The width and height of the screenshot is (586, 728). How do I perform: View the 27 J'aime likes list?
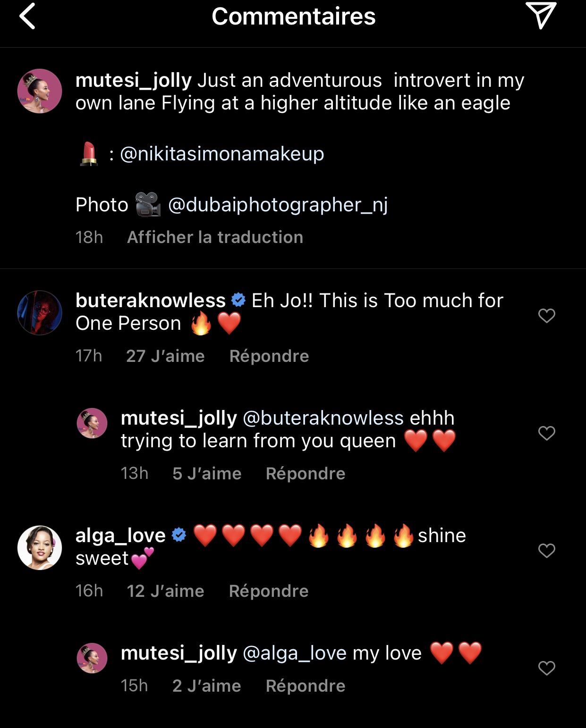tap(165, 356)
